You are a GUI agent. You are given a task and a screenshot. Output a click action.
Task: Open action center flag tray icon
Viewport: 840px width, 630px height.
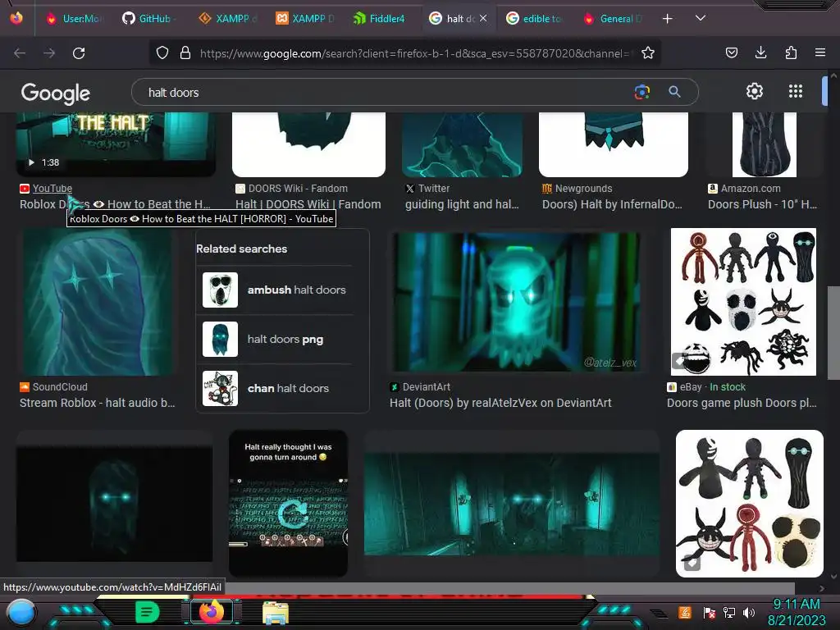[x=709, y=613]
